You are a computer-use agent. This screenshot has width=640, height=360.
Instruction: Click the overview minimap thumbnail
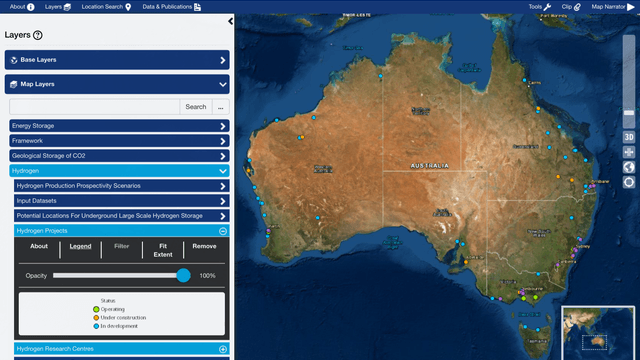[598, 333]
